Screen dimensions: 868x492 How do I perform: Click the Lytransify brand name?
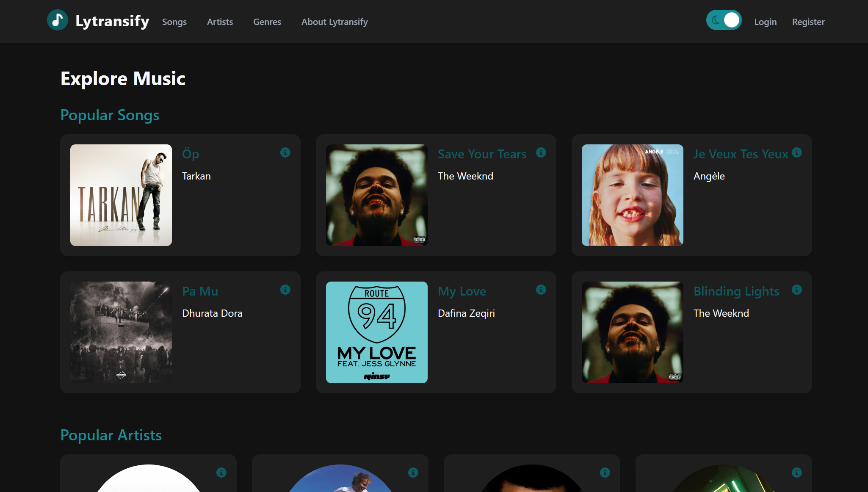point(112,21)
